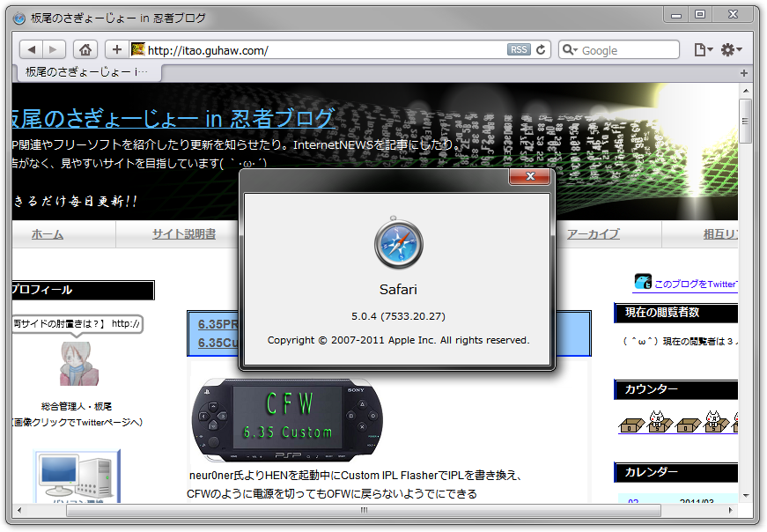Image resolution: width=767 pixels, height=532 pixels.
Task: Select the 板尾のさぎょーじょー tab
Action: [87, 72]
